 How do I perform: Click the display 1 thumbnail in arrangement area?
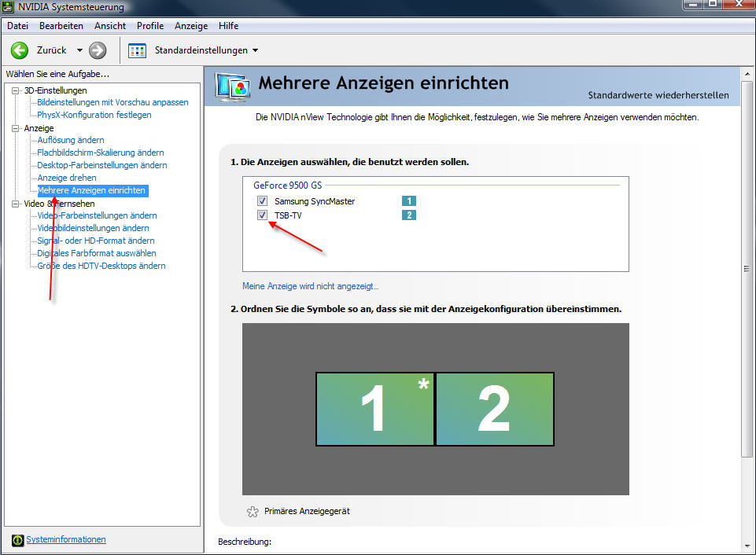(x=375, y=409)
